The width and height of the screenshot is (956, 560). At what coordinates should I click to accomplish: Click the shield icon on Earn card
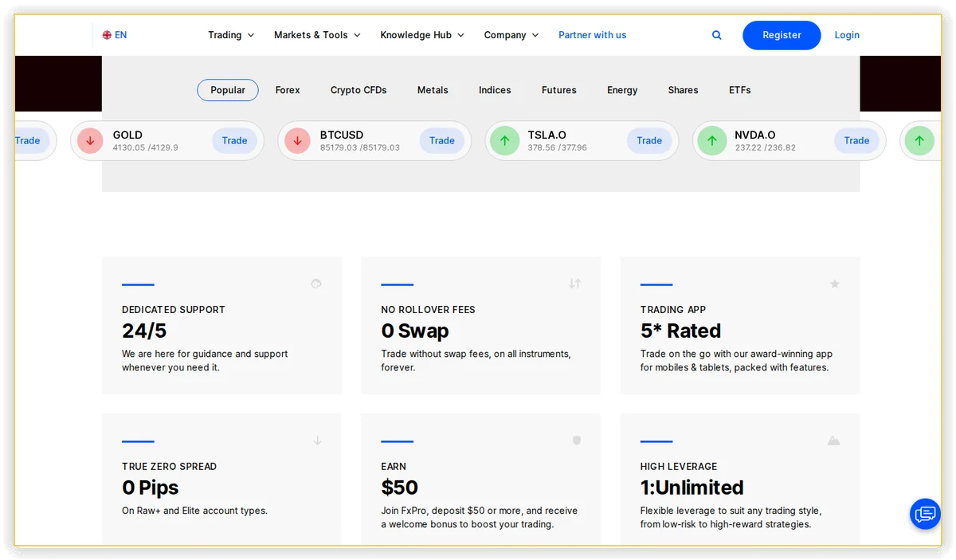(577, 441)
